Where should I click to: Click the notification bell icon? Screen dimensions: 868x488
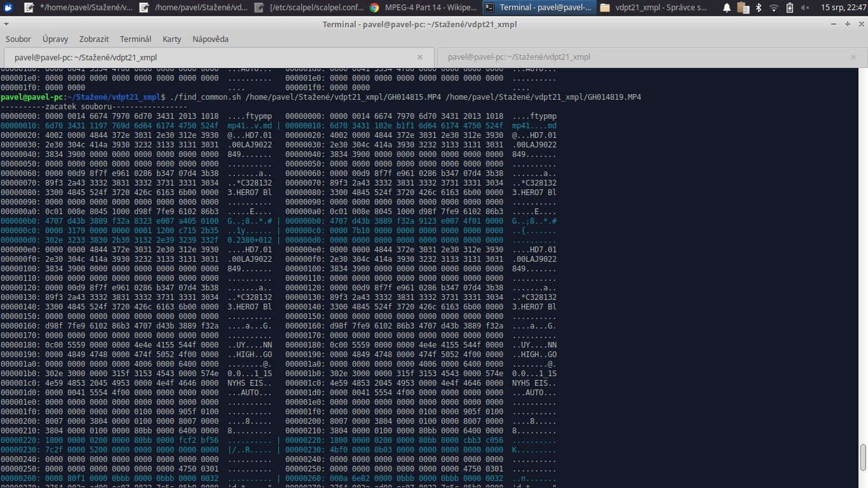tap(727, 8)
